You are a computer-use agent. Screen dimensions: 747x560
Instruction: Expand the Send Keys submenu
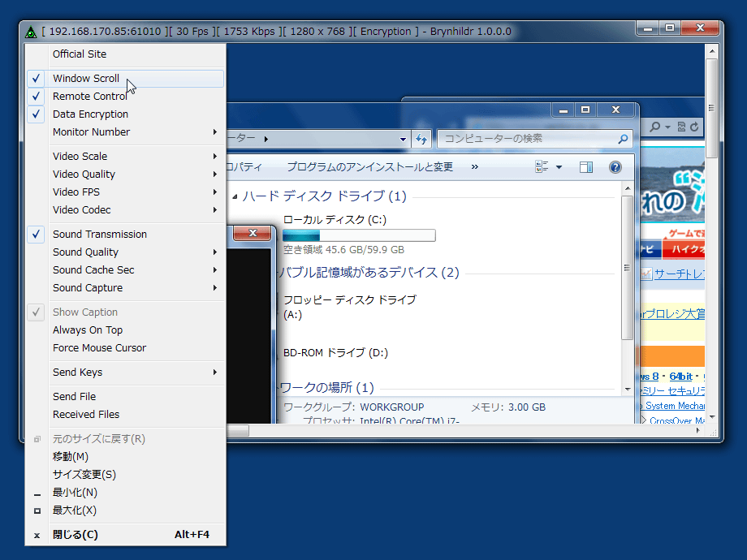77,373
